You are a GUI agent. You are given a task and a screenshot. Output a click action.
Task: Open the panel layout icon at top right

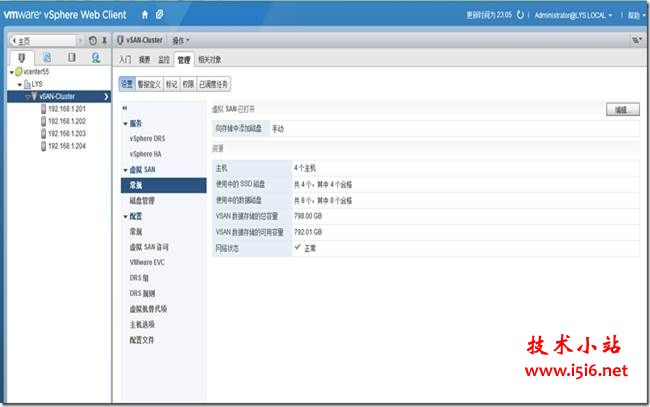click(636, 40)
